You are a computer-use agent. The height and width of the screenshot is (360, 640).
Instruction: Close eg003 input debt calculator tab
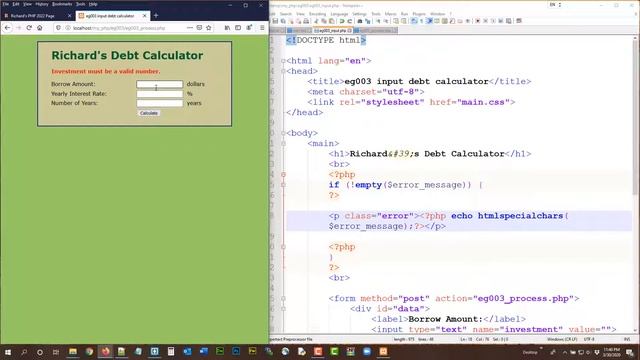tap(144, 16)
